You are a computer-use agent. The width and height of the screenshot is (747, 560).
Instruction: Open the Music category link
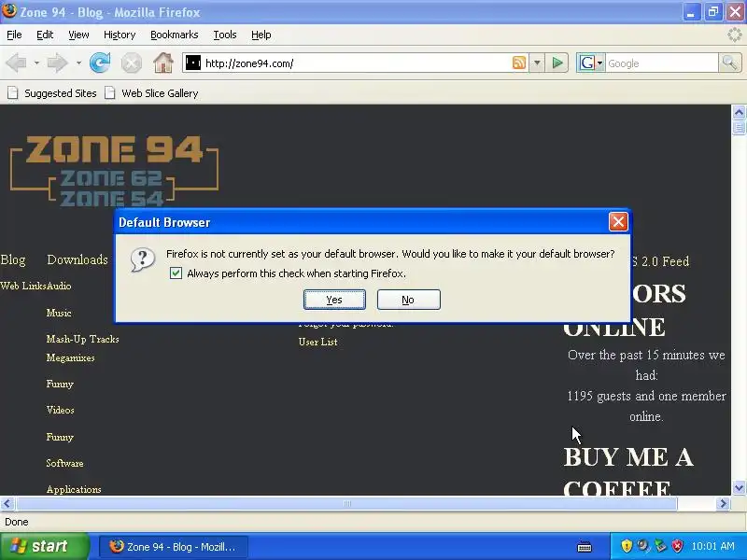[59, 313]
